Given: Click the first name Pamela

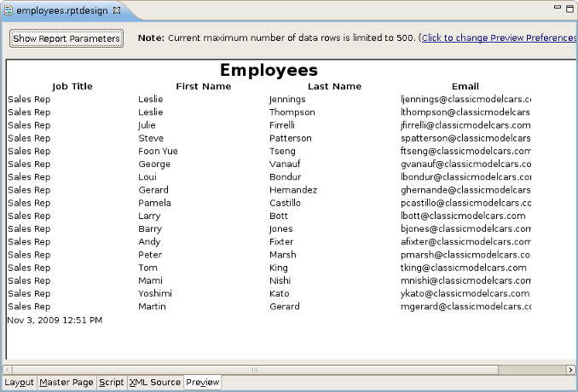Looking at the screenshot, I should [x=154, y=203].
